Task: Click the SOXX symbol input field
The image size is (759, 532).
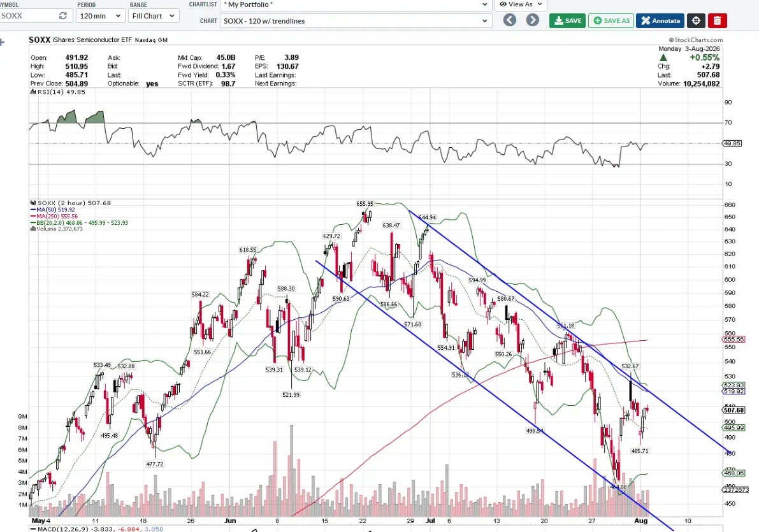Action: click(36, 15)
